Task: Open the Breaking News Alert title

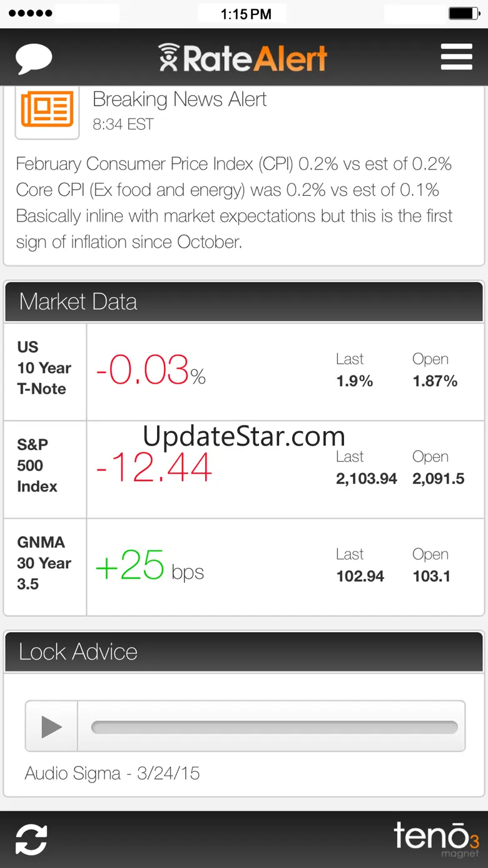Action: [x=180, y=100]
